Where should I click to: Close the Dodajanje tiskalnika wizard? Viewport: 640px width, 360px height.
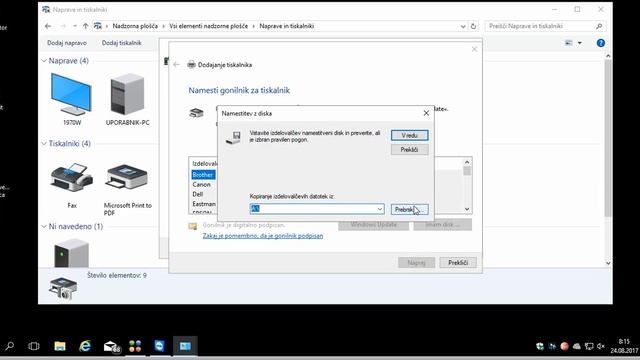pos(474,49)
